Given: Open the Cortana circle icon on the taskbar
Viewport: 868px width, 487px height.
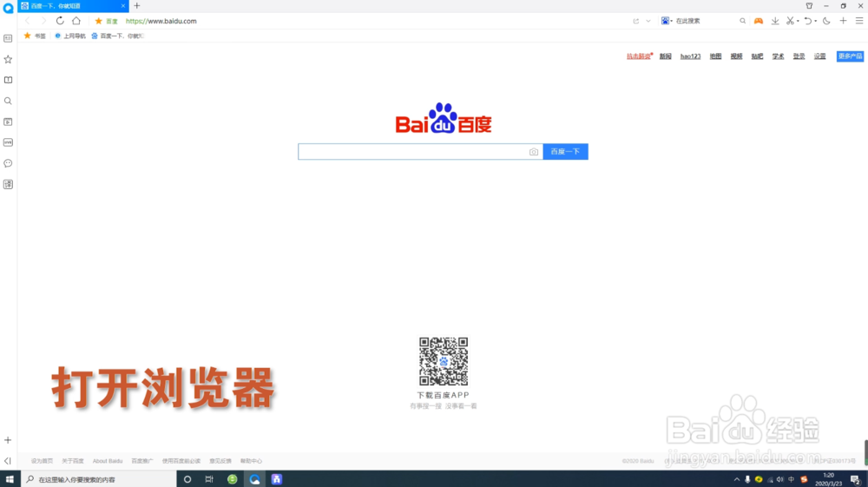Looking at the screenshot, I should point(187,479).
